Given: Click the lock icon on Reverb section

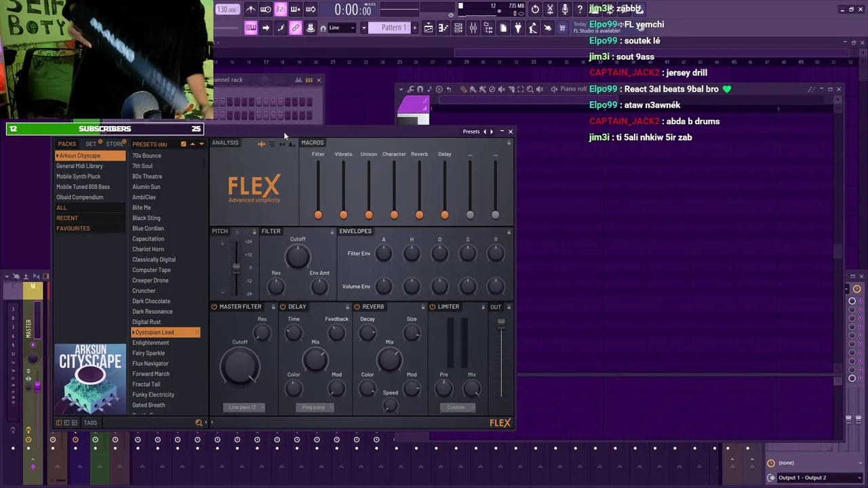Looking at the screenshot, I should tap(422, 306).
